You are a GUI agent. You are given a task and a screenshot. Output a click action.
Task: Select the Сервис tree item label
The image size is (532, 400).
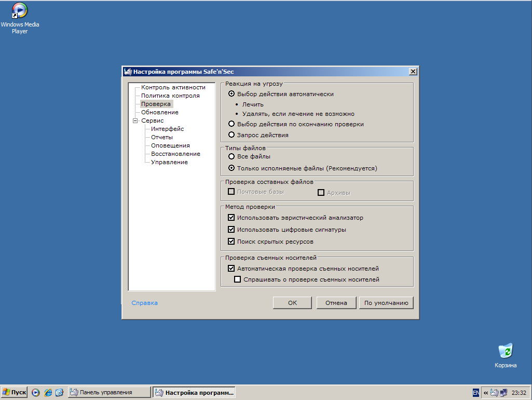coord(153,121)
